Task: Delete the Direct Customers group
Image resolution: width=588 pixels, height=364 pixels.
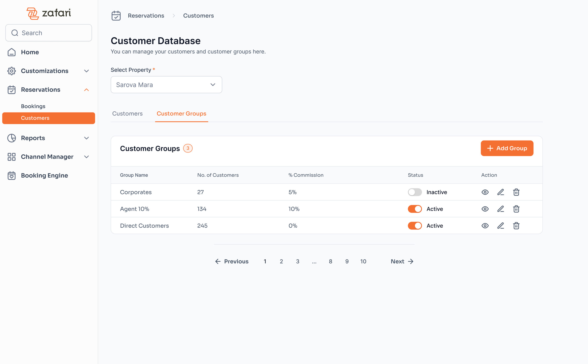Action: click(516, 226)
